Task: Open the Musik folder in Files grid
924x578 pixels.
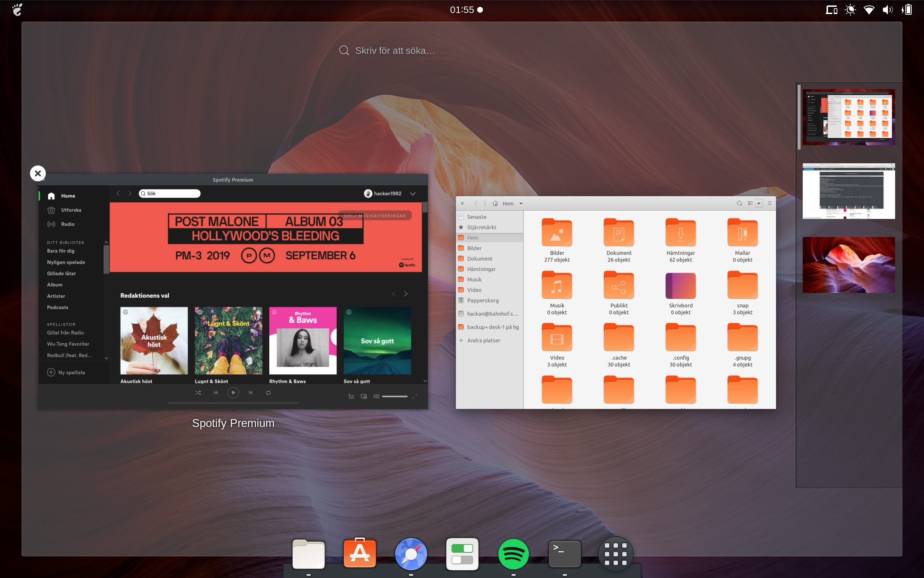Action: [557, 285]
